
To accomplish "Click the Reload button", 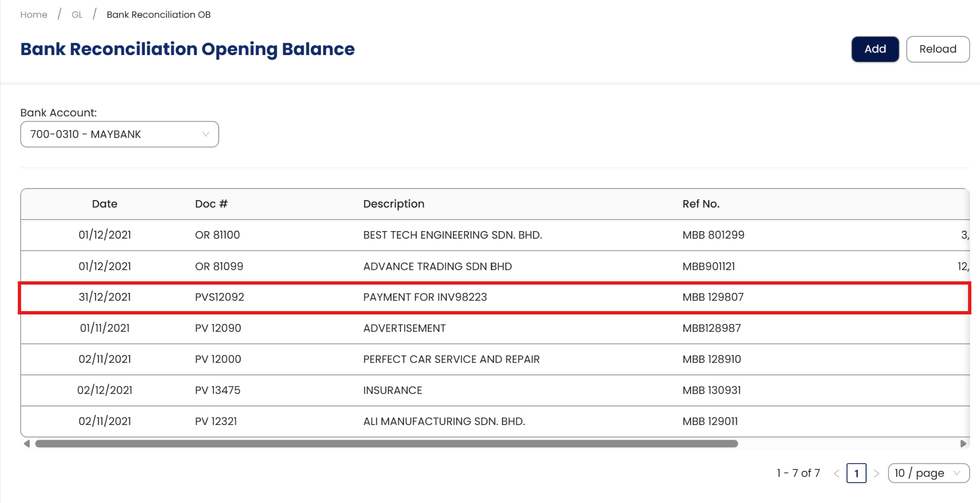I will [937, 49].
